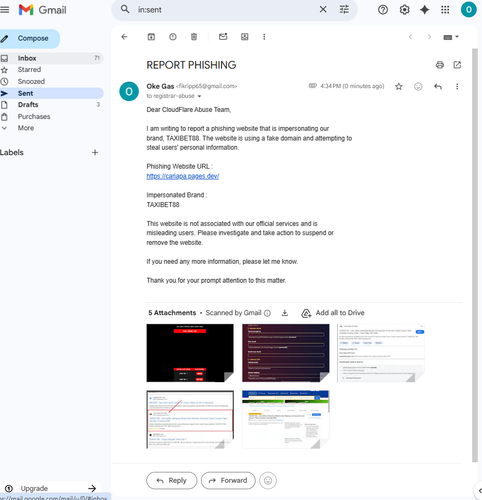Print all with the printer icon
This screenshot has height=500, width=482.
pyautogui.click(x=440, y=65)
